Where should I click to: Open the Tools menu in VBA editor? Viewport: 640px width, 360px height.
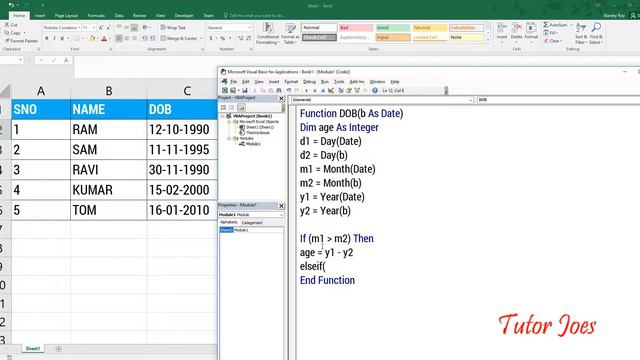click(x=339, y=82)
